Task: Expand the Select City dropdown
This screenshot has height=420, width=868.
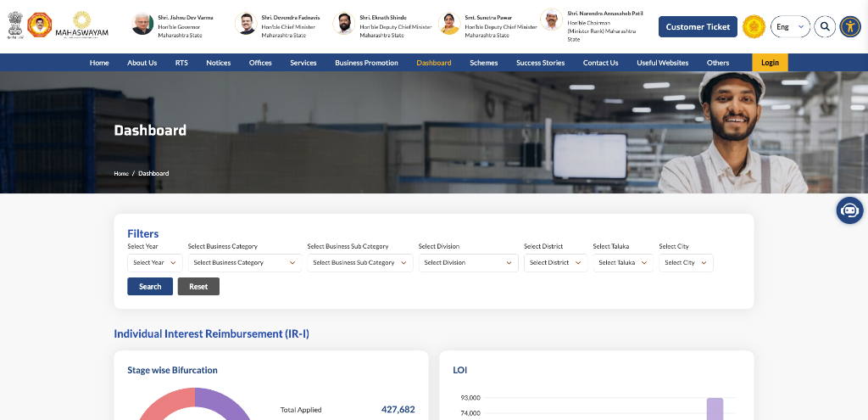Action: [686, 263]
